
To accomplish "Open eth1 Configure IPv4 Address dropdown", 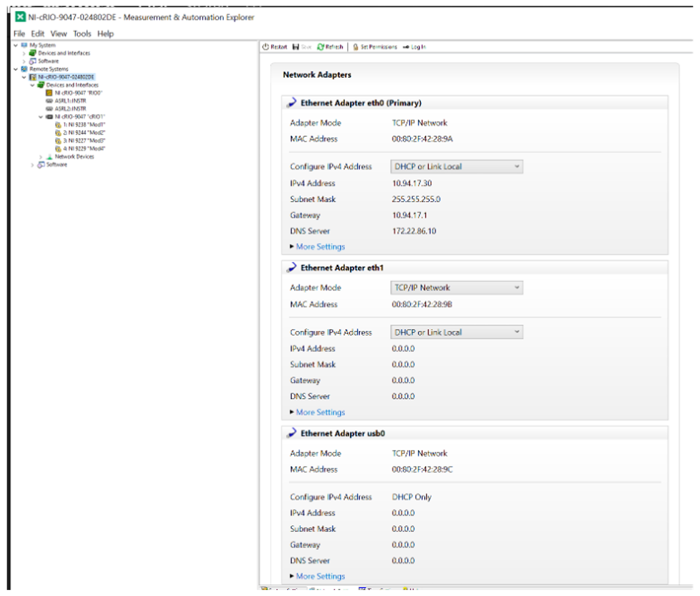I will [x=456, y=332].
